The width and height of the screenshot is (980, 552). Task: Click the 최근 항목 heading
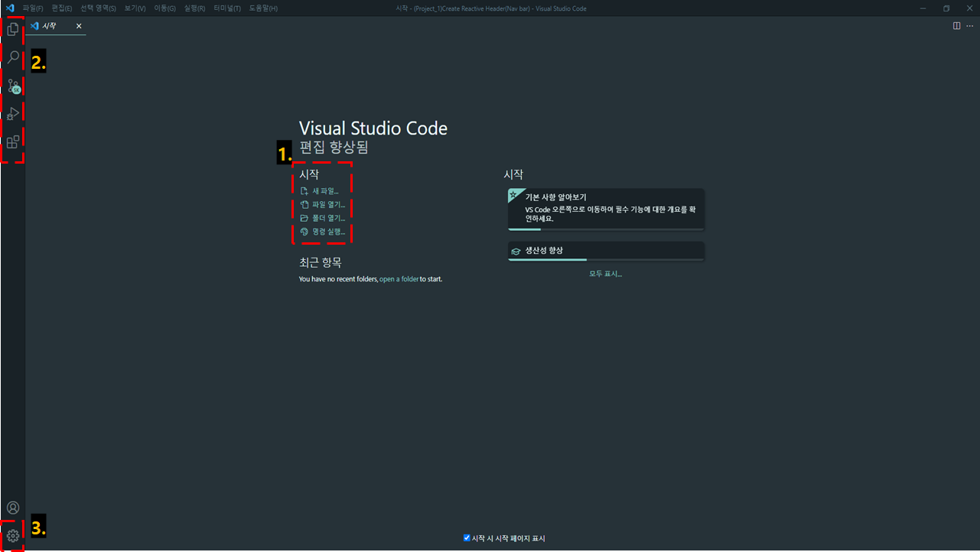tap(321, 262)
